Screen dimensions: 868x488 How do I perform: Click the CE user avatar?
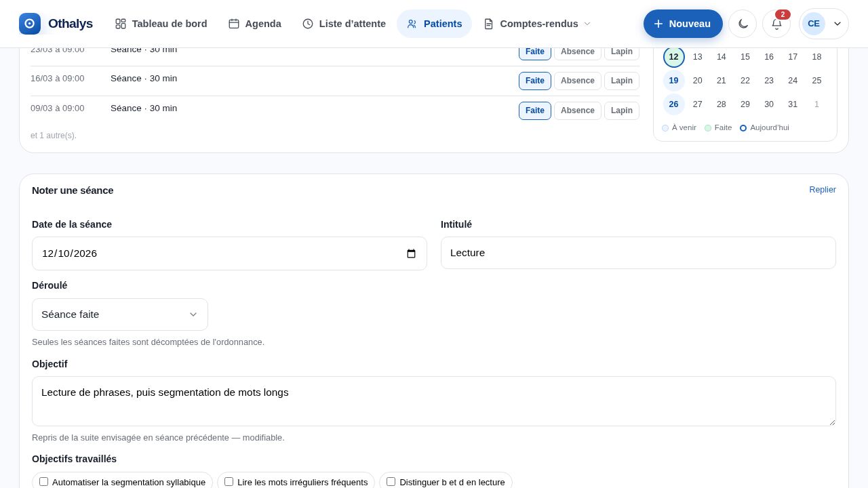pyautogui.click(x=814, y=24)
